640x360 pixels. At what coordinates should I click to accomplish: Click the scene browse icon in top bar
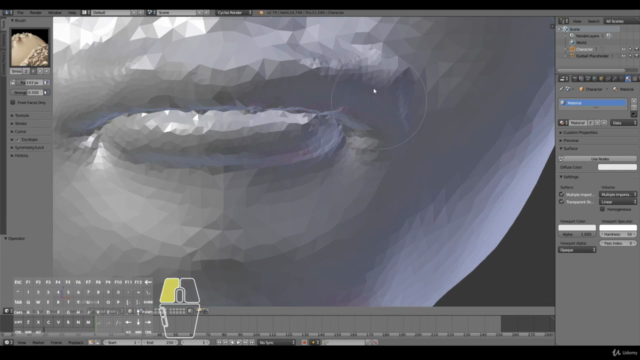click(151, 13)
